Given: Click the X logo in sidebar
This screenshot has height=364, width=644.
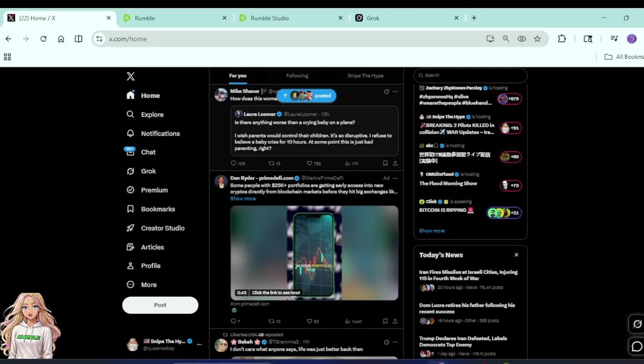Looking at the screenshot, I should (130, 76).
